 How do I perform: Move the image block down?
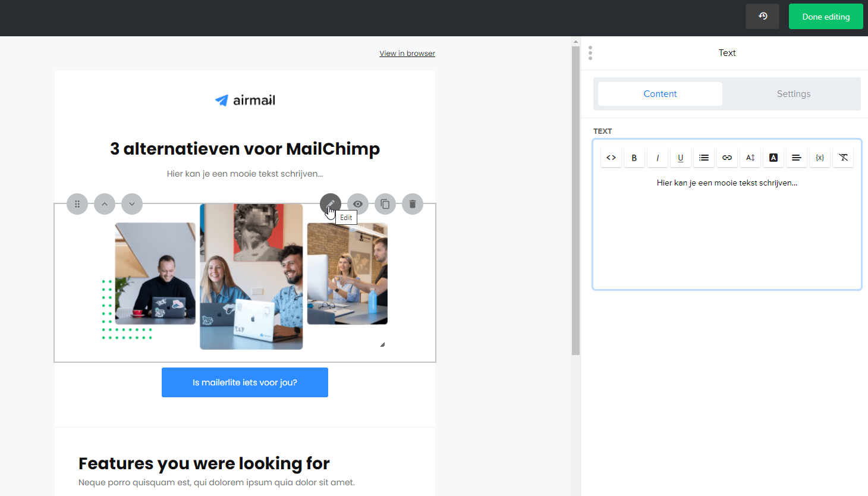pyautogui.click(x=132, y=204)
